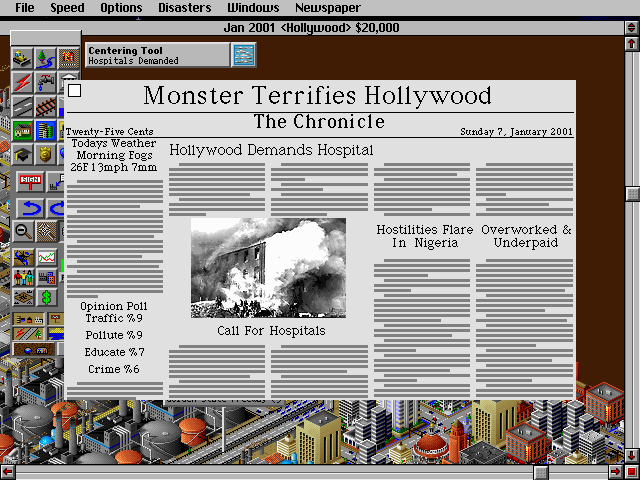Image resolution: width=640 pixels, height=480 pixels.
Task: Open the Newspaper menu
Action: [x=328, y=8]
